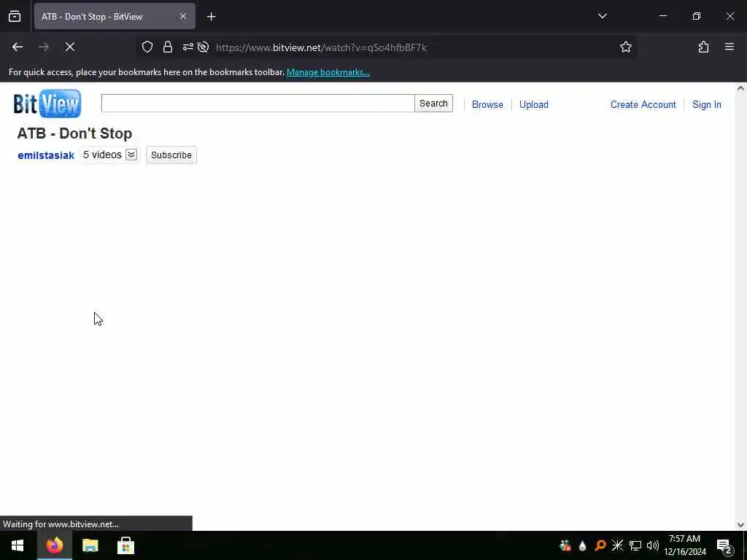Subscribe to emilstasiak
This screenshot has width=747, height=560.
pyautogui.click(x=171, y=155)
